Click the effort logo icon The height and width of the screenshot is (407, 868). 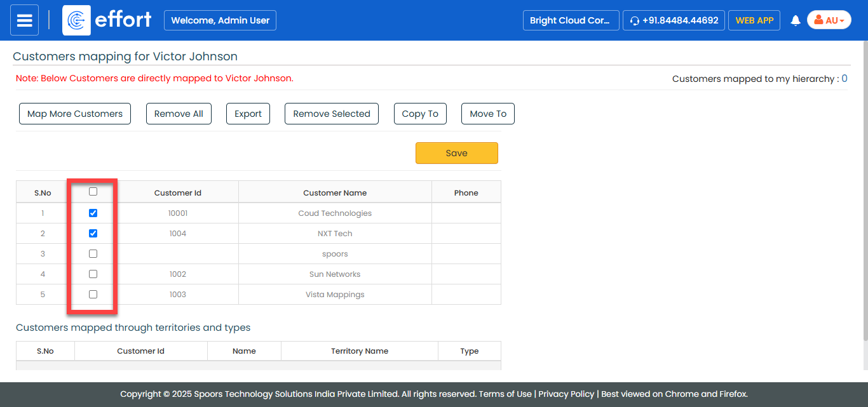tap(76, 20)
